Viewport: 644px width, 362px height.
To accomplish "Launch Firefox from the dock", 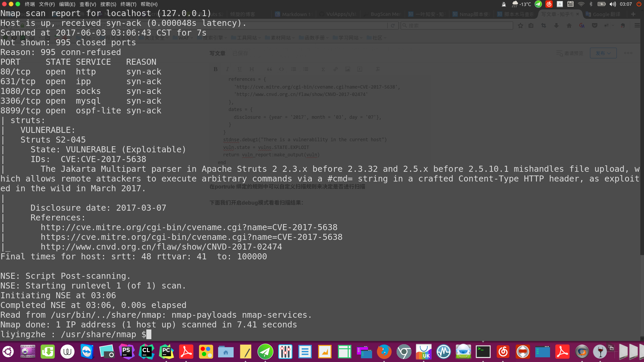I will pos(384,352).
